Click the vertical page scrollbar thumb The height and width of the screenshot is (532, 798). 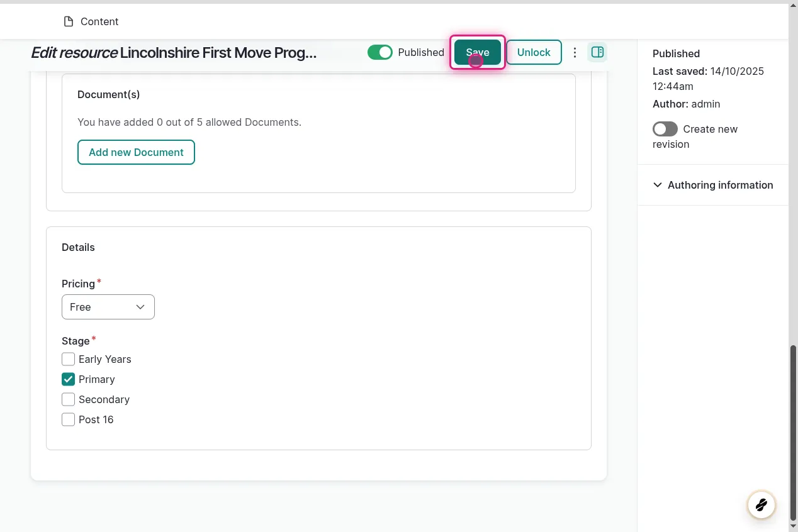coord(793,433)
